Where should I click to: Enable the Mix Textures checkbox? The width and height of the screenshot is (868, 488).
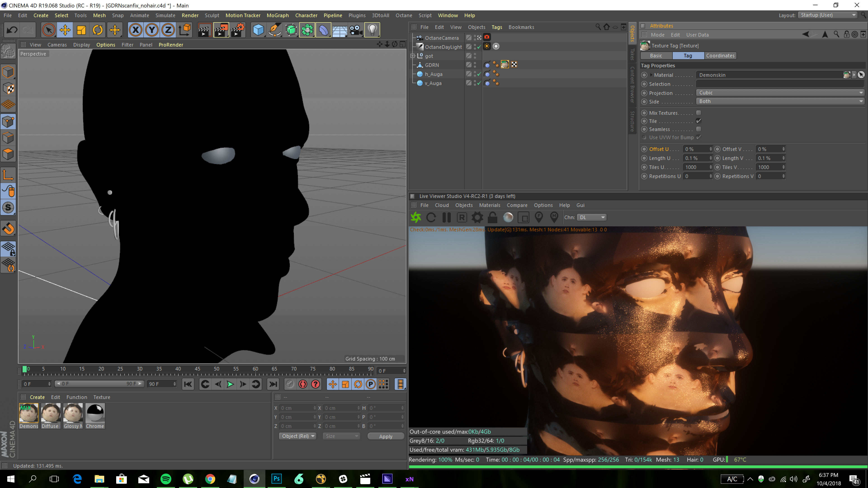(698, 113)
